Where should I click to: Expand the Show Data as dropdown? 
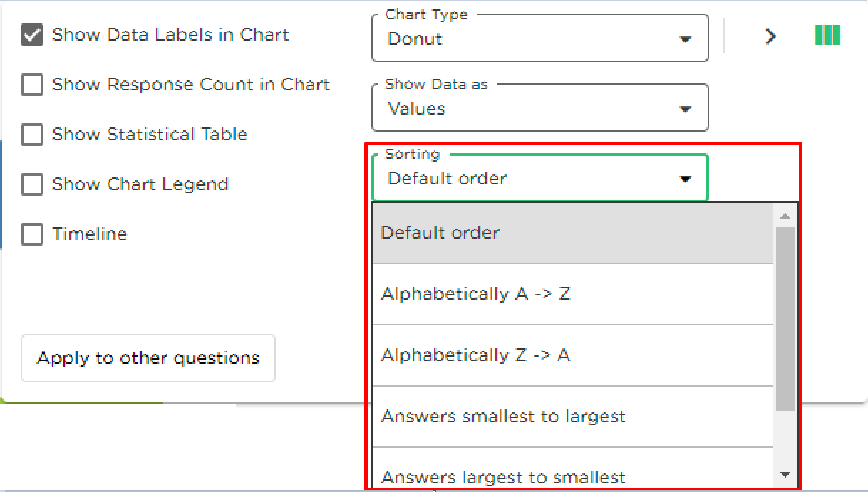pyautogui.click(x=540, y=108)
